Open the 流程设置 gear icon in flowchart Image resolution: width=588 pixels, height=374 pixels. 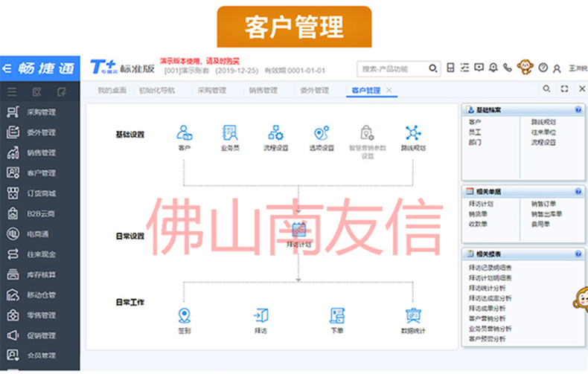coord(275,132)
